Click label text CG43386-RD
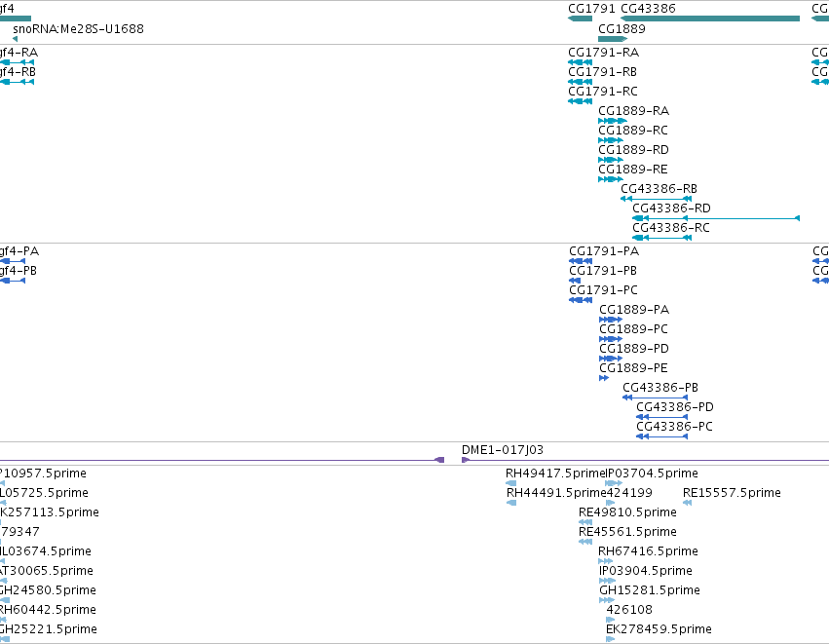This screenshot has width=829, height=644. point(671,208)
